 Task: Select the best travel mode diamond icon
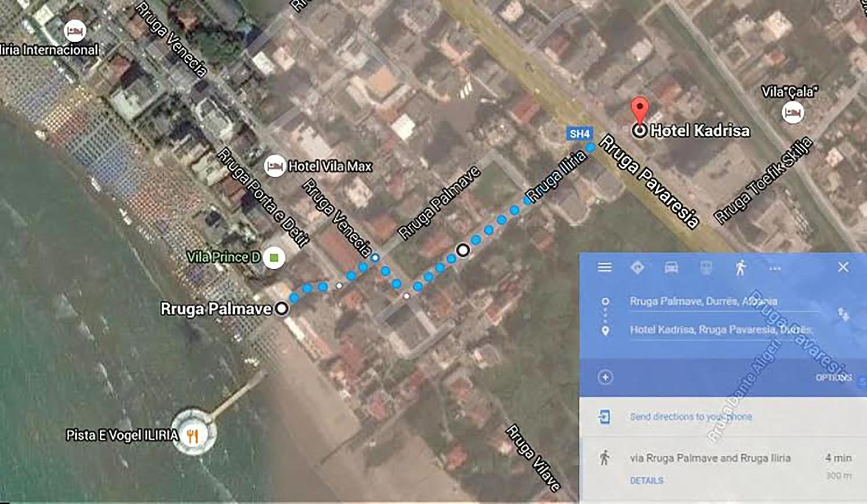coord(637,267)
